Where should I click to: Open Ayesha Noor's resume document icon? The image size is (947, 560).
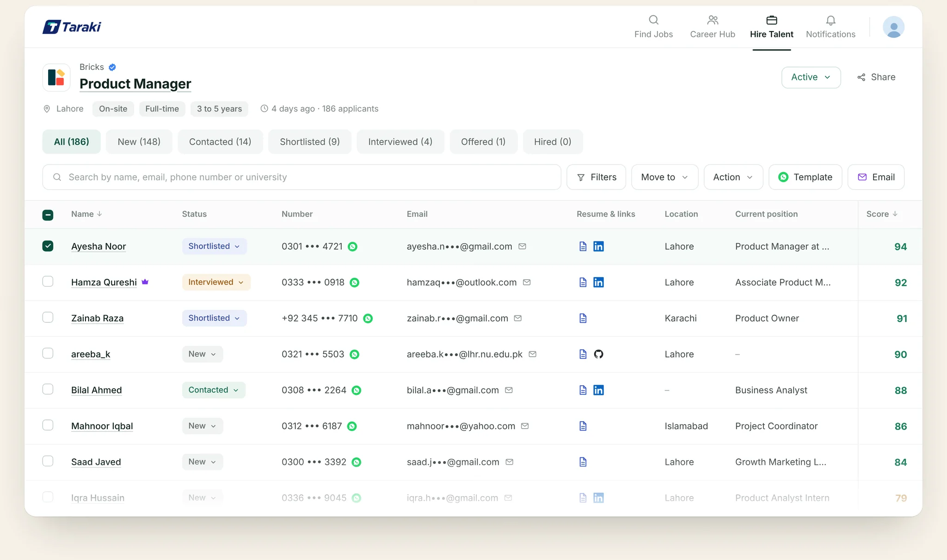583,246
